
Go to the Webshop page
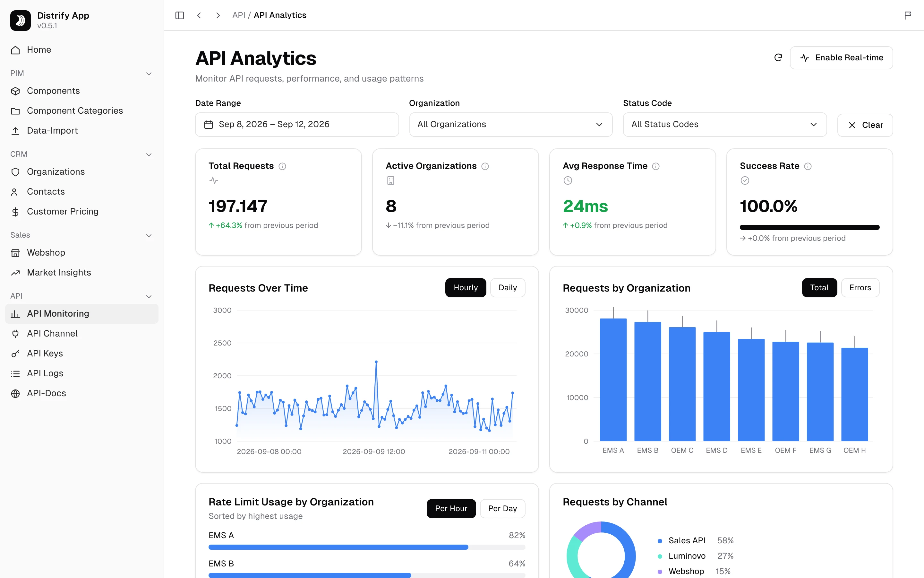(82, 253)
